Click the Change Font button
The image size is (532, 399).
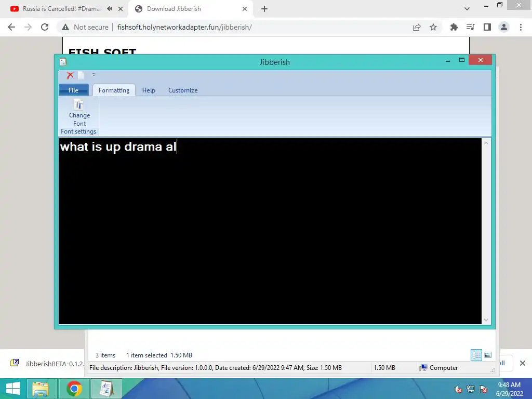[x=79, y=113]
